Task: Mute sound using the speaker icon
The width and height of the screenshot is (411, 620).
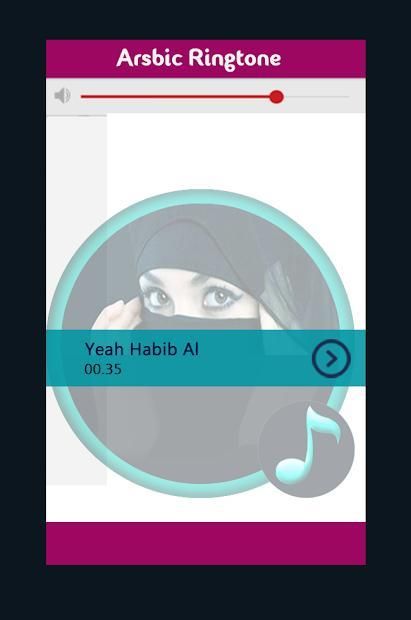Action: 63,96
